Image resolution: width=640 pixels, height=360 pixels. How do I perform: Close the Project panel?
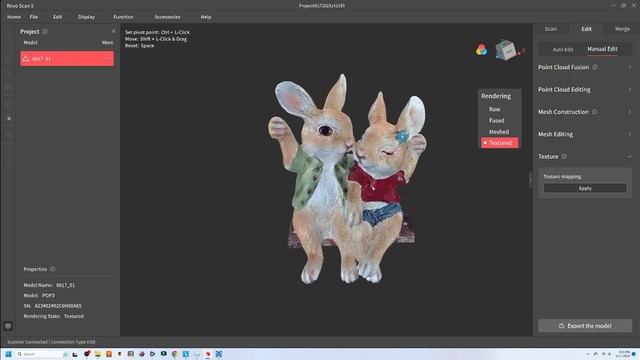pyautogui.click(x=113, y=31)
